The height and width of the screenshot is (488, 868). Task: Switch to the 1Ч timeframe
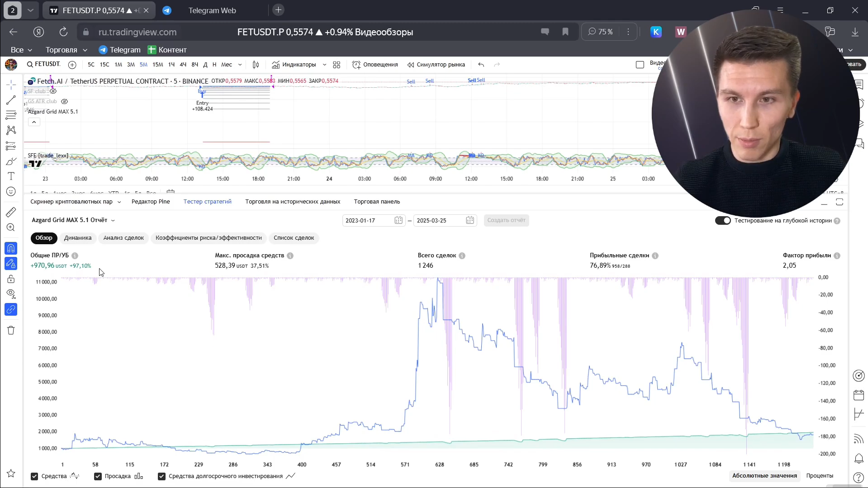tap(171, 65)
